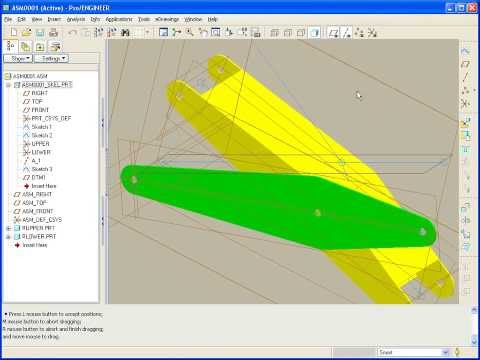480x360 pixels.
Task: Click the Spin Center icon
Action: click(x=176, y=32)
